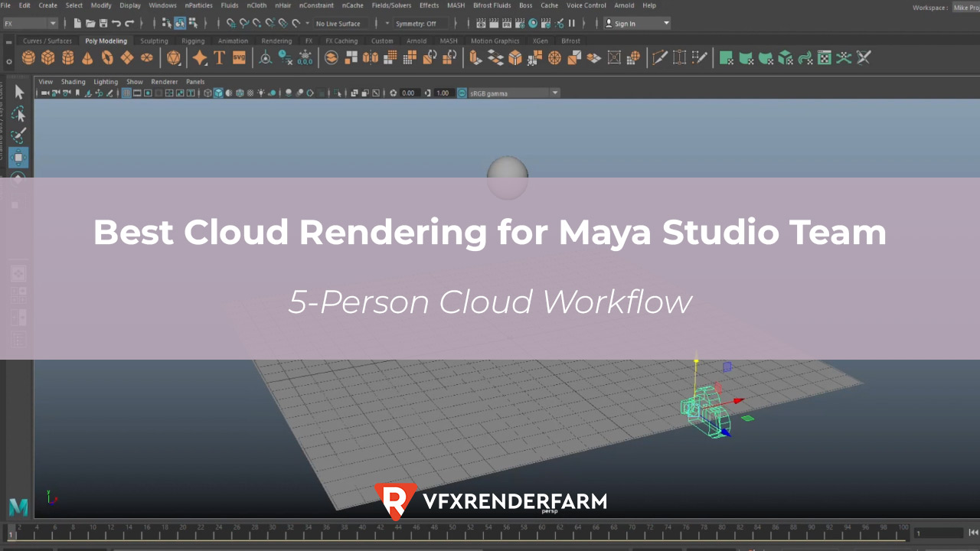Toggle Smooth Shade All cube icon
The image size is (980, 551).
218,93
